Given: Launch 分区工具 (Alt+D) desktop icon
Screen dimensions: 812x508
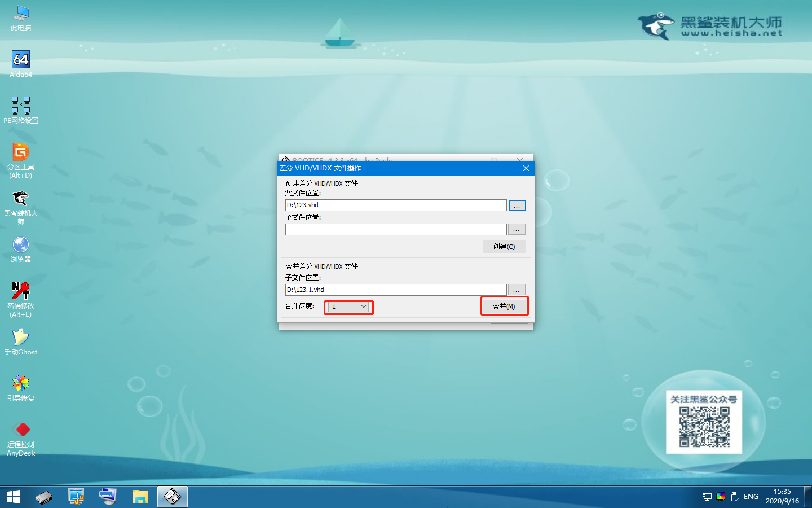Looking at the screenshot, I should point(21,160).
